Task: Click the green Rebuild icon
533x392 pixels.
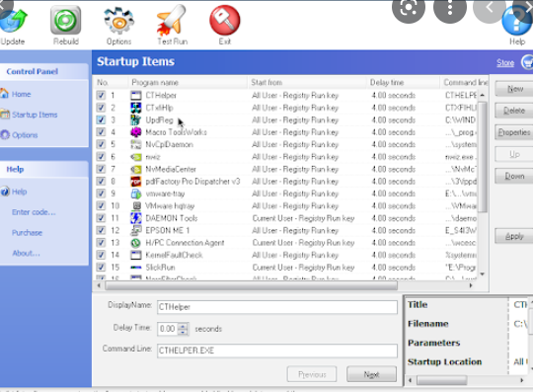Action: [x=65, y=21]
